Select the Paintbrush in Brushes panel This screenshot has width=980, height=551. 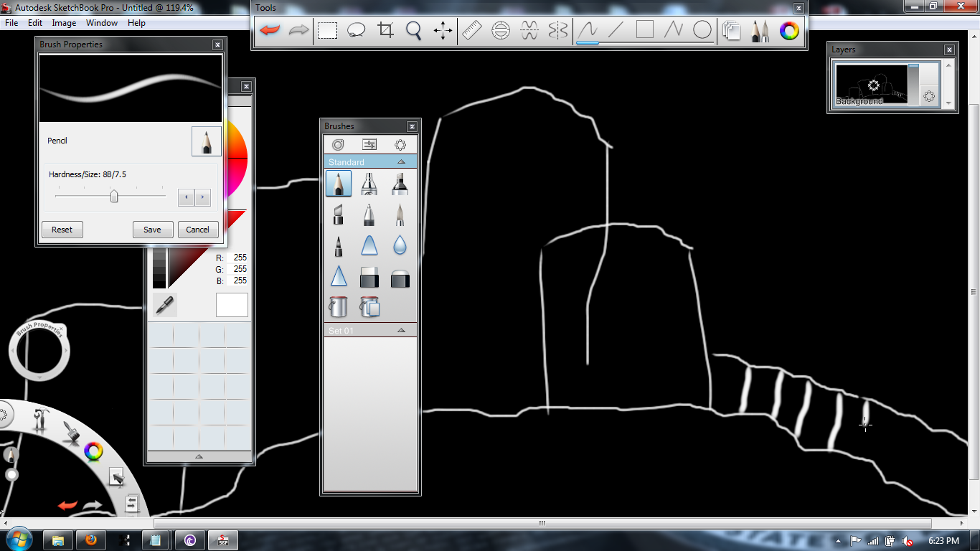pos(400,214)
